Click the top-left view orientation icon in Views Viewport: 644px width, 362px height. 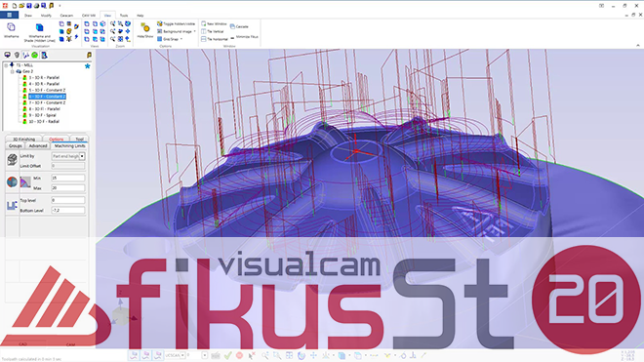pos(87,23)
